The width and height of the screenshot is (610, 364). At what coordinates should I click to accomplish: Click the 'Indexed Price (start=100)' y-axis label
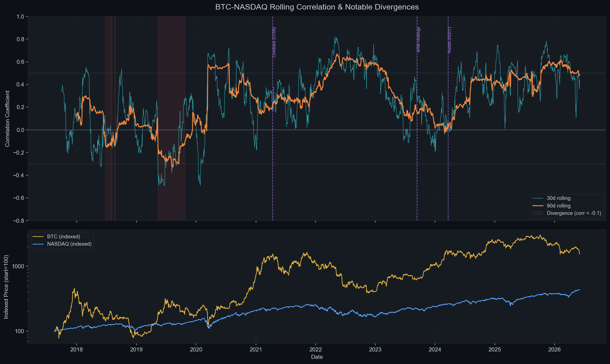pyautogui.click(x=6, y=287)
